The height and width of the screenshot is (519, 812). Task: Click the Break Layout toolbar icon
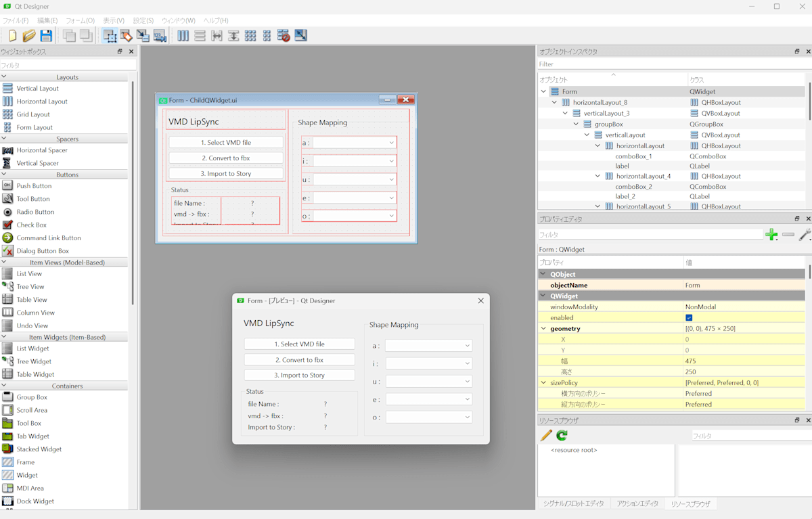point(284,36)
